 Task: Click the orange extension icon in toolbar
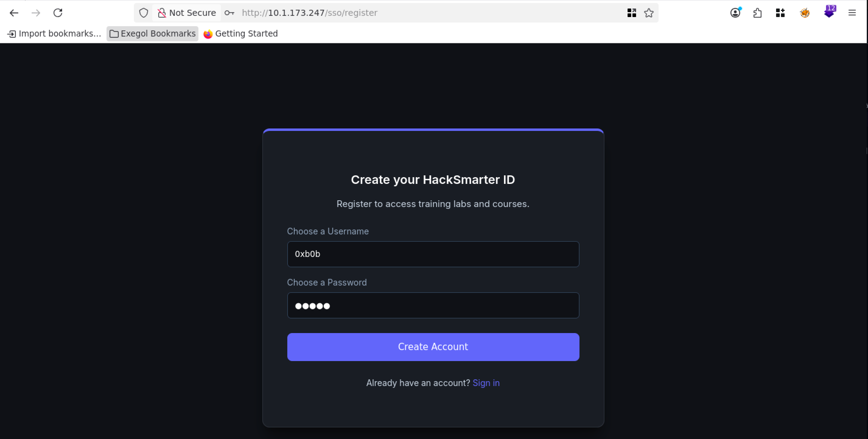tap(805, 13)
